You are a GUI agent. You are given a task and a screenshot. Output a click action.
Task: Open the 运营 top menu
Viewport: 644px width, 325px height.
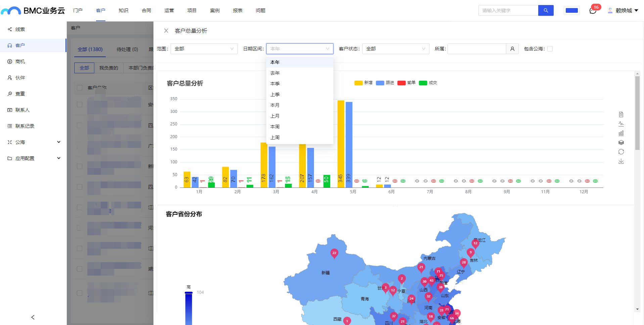(x=169, y=10)
